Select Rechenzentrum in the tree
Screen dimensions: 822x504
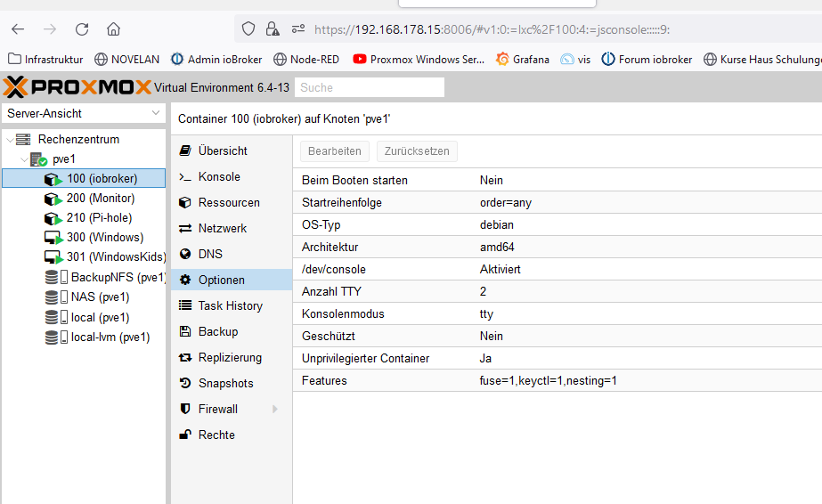click(78, 140)
